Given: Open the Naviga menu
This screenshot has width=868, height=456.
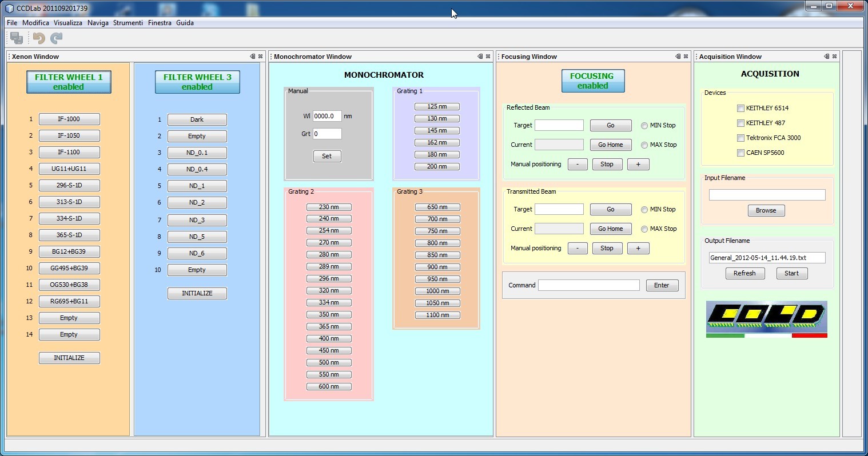Looking at the screenshot, I should 98,23.
